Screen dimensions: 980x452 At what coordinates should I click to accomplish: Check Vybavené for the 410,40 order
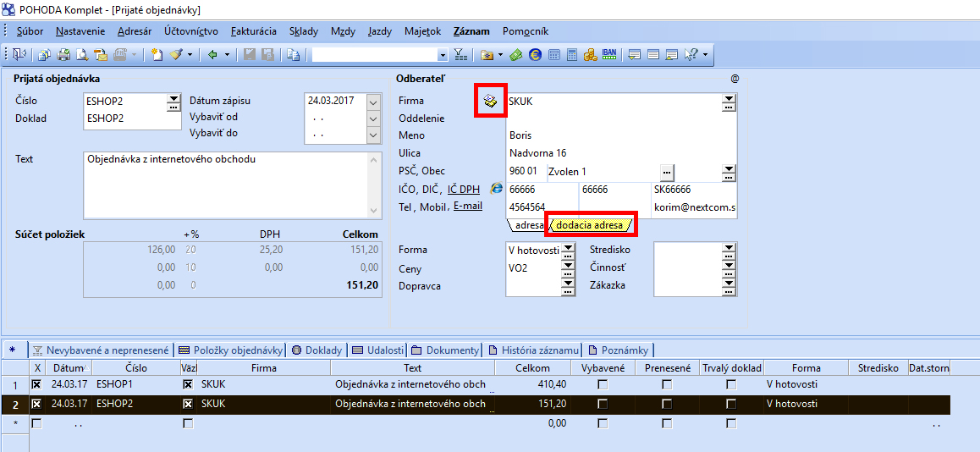[x=603, y=385]
